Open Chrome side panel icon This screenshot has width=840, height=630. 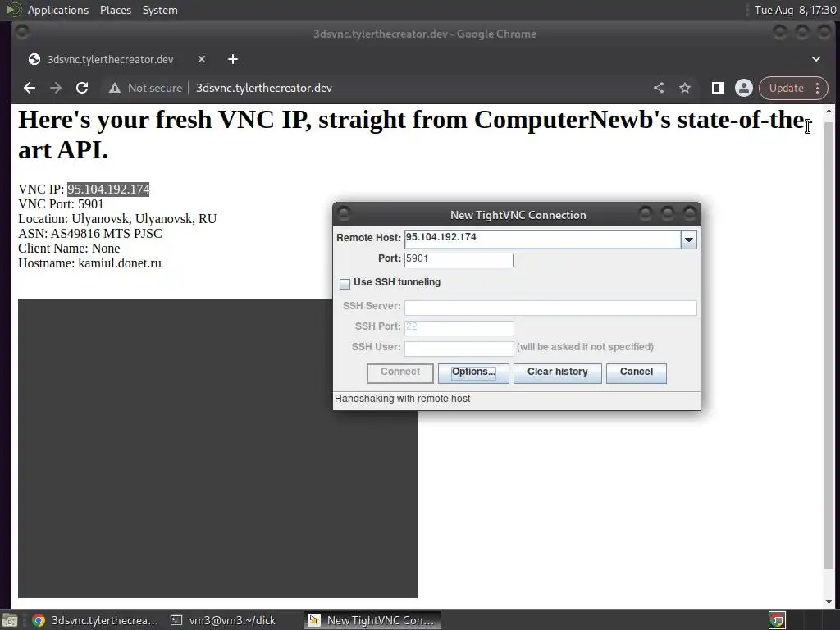(717, 88)
